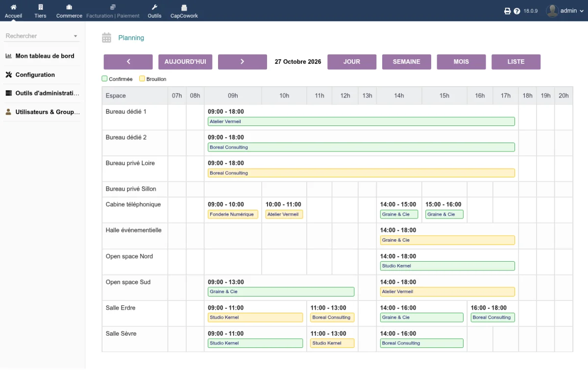Open the Utilisateurs & Groupes menu entry

[x=48, y=112]
